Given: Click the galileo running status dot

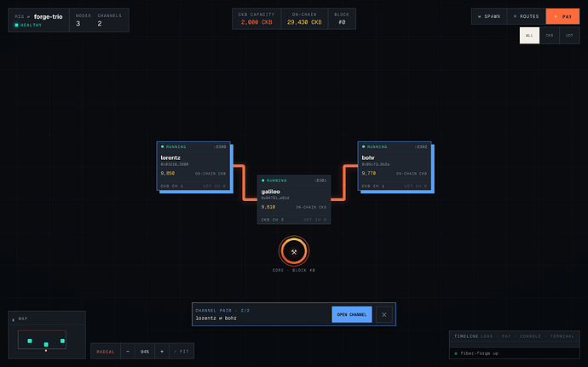Looking at the screenshot, I should click(x=262, y=181).
